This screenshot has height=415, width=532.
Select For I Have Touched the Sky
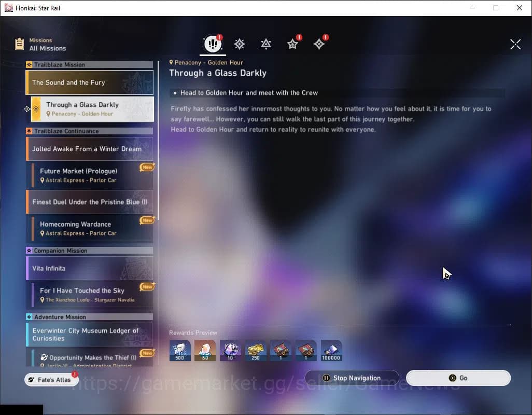92,295
